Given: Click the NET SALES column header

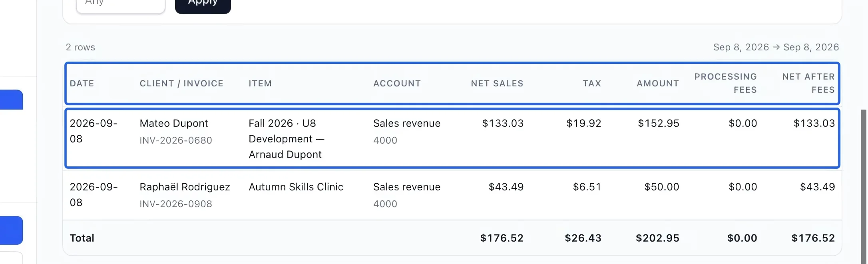Looking at the screenshot, I should coord(497,83).
